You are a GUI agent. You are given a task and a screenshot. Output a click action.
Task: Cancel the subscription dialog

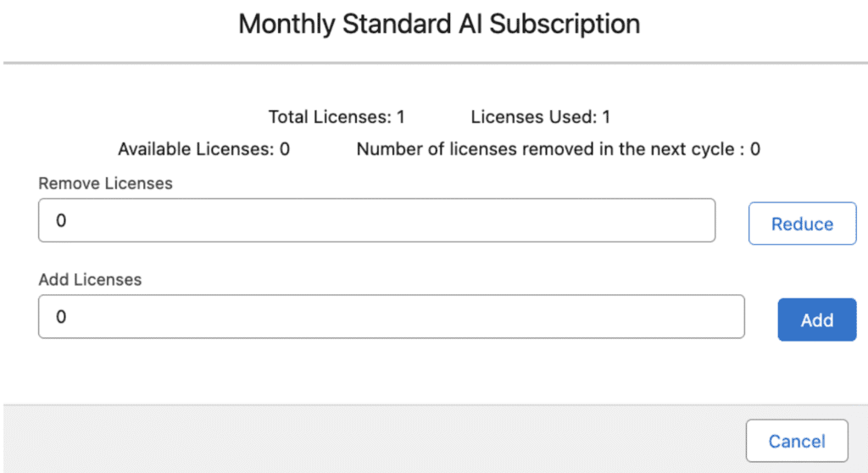pos(797,441)
